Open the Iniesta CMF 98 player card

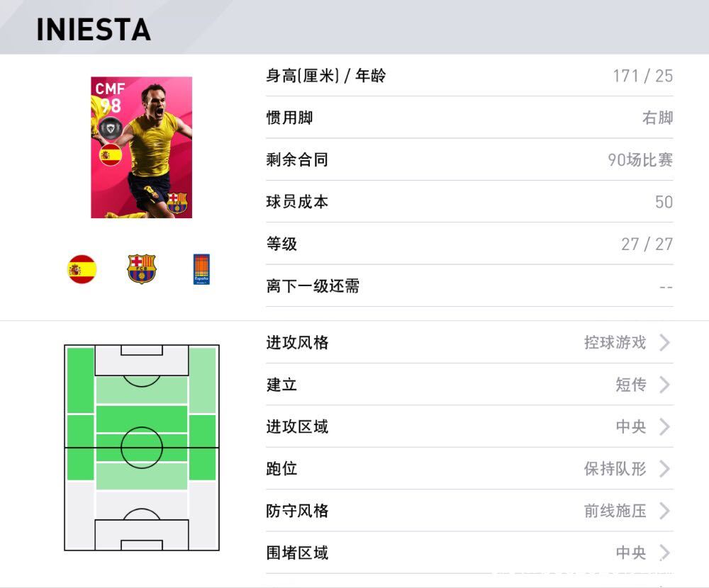(142, 147)
